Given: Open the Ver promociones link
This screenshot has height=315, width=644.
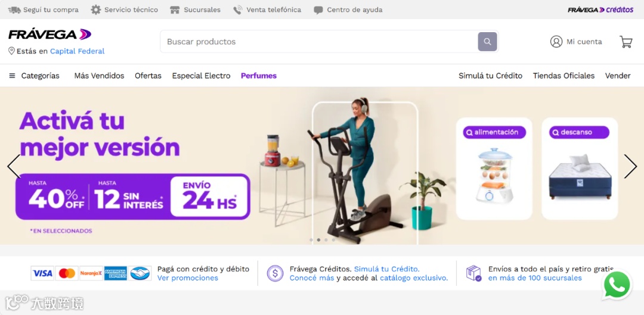Looking at the screenshot, I should 188,278.
